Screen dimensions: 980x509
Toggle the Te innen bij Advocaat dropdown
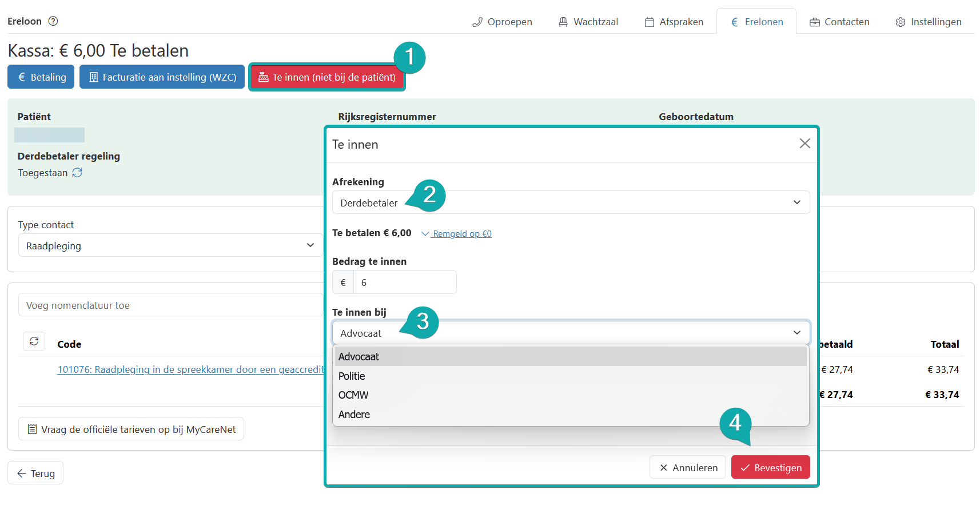click(571, 333)
